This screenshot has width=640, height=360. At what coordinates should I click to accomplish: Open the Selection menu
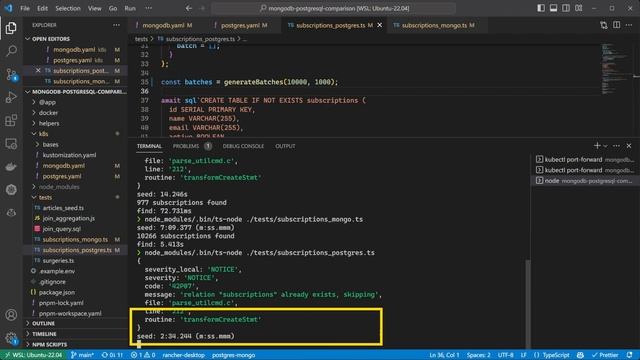click(68, 8)
